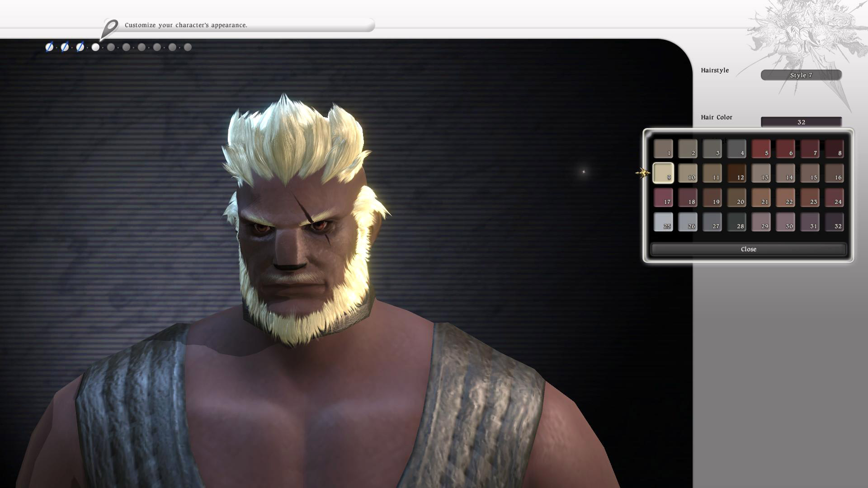Jump to the last gray step dot
The width and height of the screenshot is (868, 488).
tap(188, 47)
